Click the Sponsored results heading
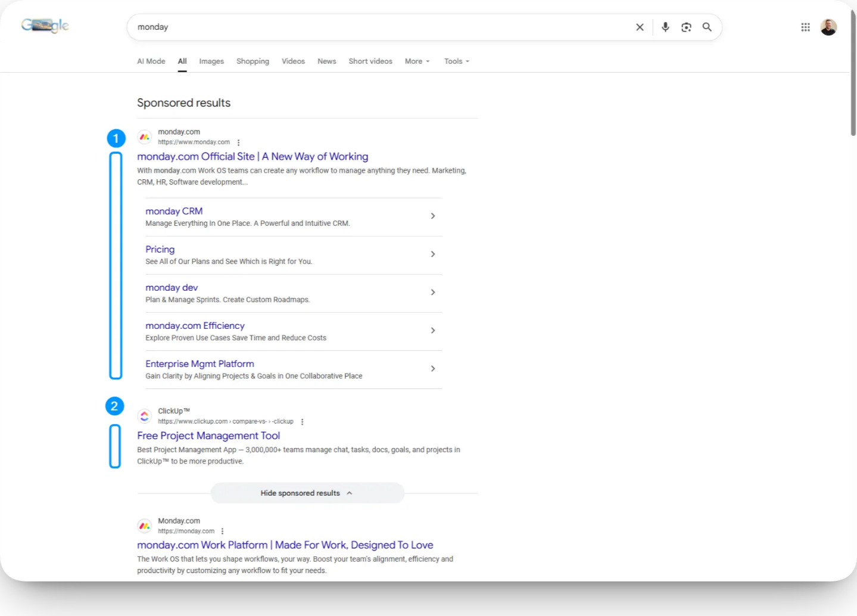 [183, 103]
